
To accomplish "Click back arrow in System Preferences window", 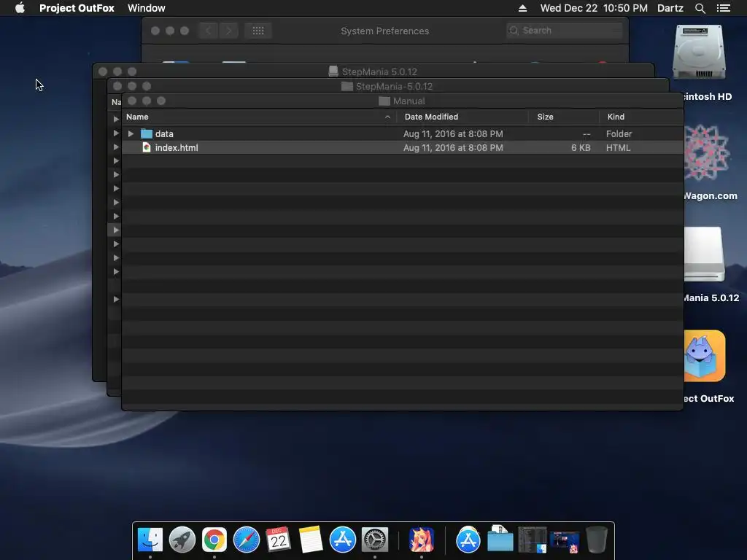I will (x=208, y=31).
